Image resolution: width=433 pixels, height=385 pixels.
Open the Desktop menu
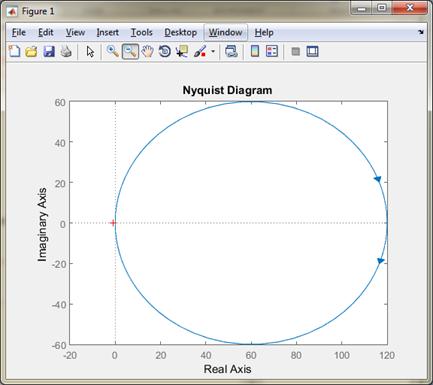tap(181, 32)
